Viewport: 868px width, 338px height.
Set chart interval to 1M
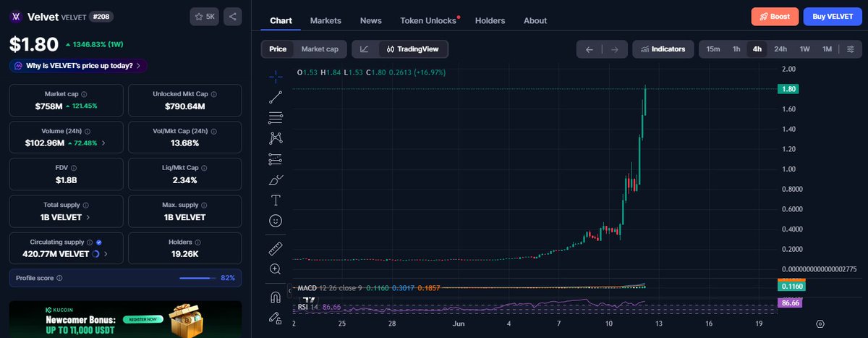[x=827, y=49]
